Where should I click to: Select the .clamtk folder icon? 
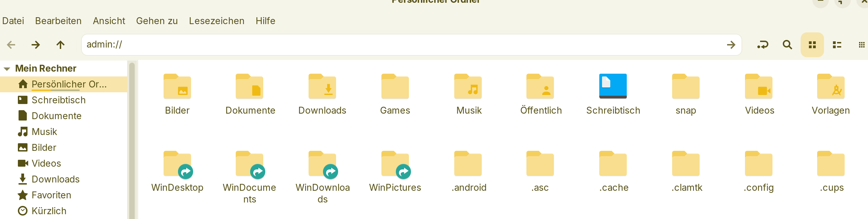point(686,164)
